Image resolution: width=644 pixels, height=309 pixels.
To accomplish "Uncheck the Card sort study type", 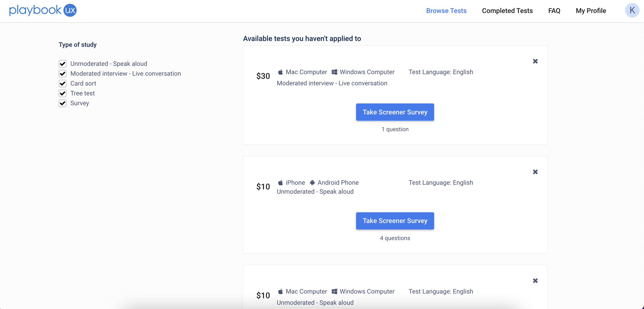I will coord(62,83).
